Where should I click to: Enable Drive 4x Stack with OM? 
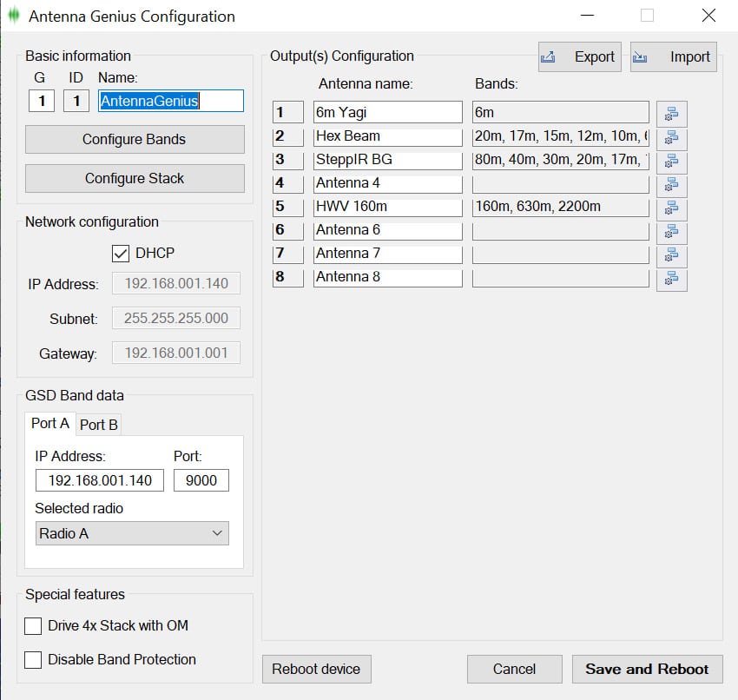pyautogui.click(x=34, y=625)
